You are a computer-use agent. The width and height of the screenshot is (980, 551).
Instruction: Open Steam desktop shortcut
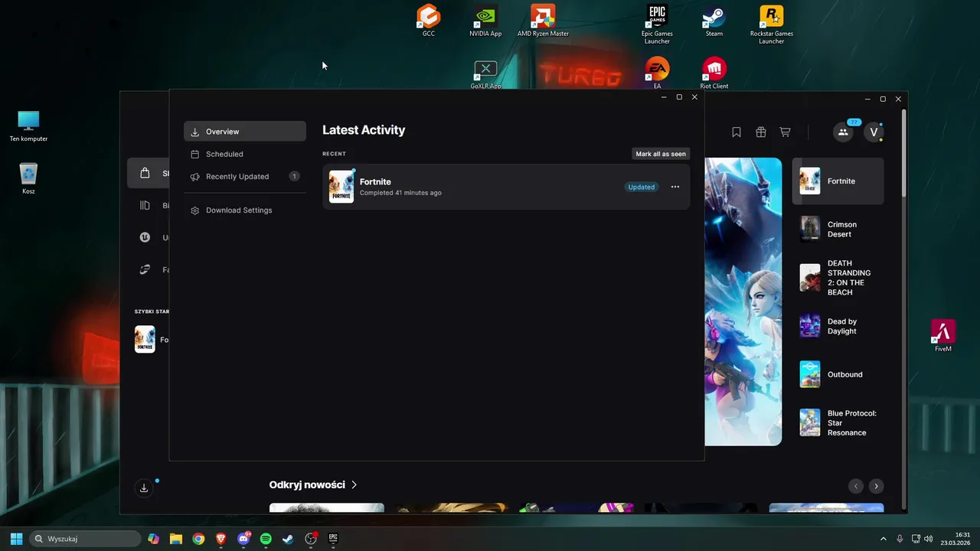pyautogui.click(x=714, y=21)
